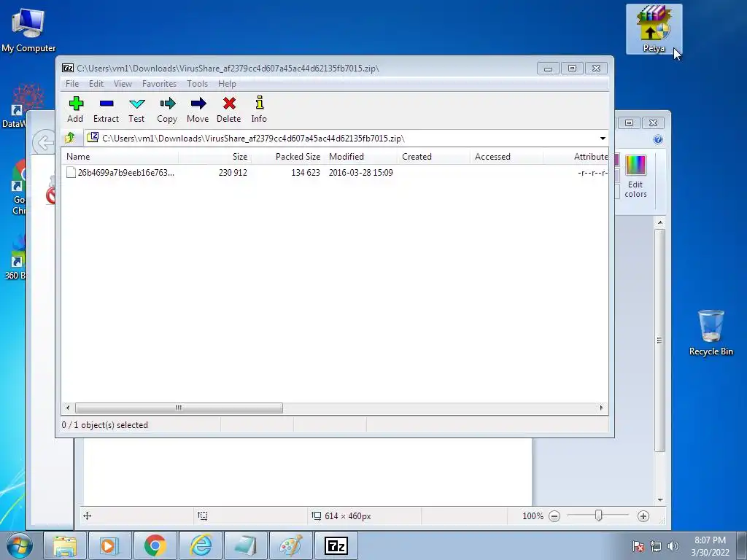The height and width of the screenshot is (560, 747).
Task: Switch to 7-Zip taskbar button
Action: 336,545
